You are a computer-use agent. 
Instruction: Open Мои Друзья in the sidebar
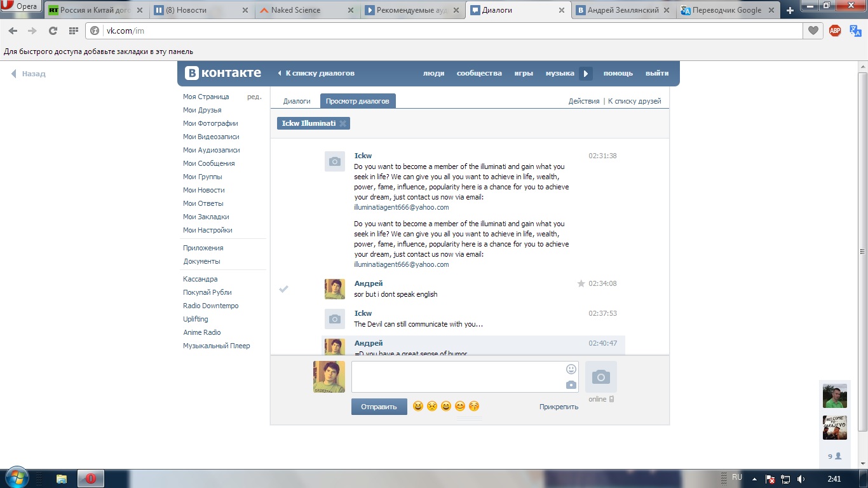[203, 110]
